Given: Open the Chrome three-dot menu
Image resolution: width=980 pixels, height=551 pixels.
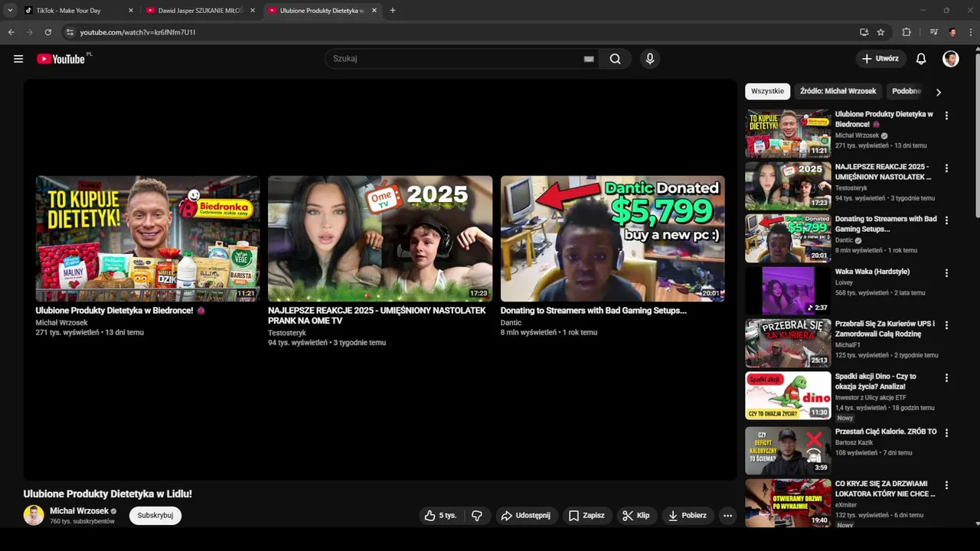Looking at the screenshot, I should click(971, 32).
